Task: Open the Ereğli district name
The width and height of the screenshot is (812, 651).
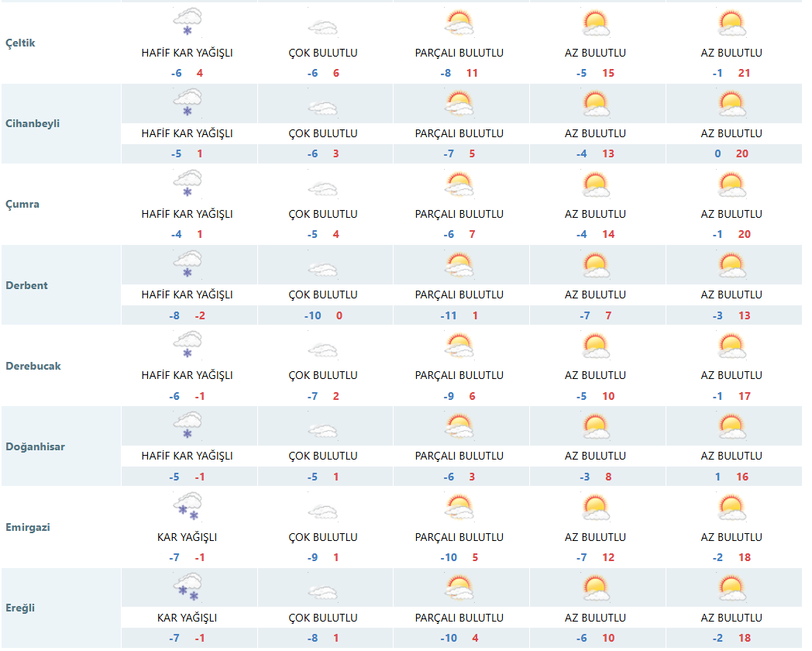Action: (x=20, y=608)
